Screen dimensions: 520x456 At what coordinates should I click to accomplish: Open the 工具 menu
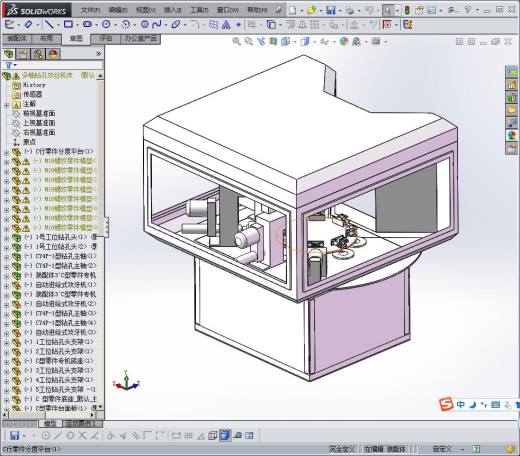tap(199, 10)
